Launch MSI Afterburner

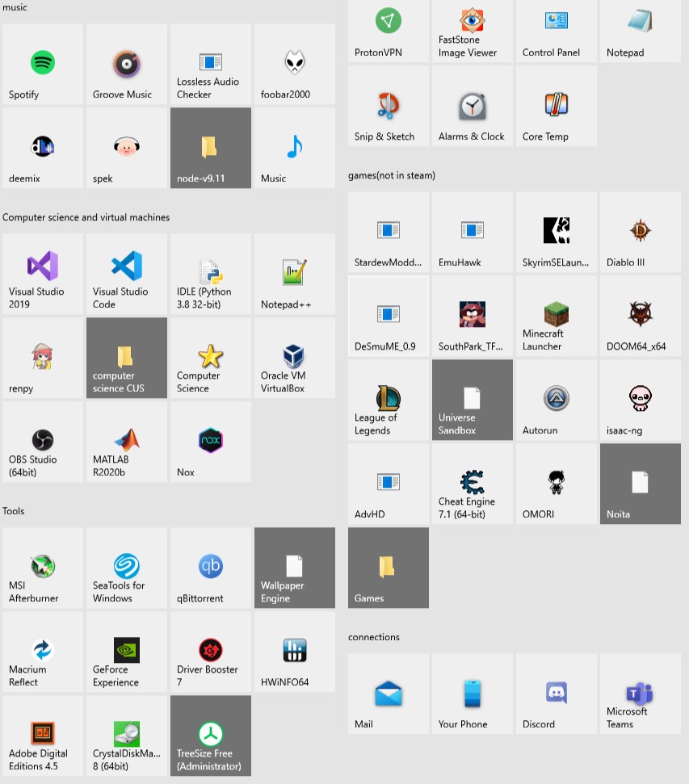pos(43,568)
